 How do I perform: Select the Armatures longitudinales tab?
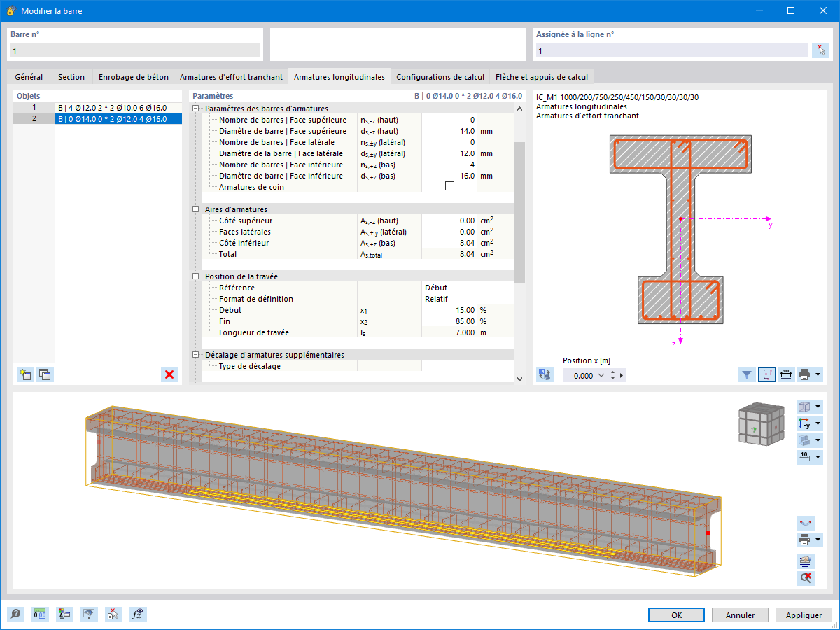339,77
